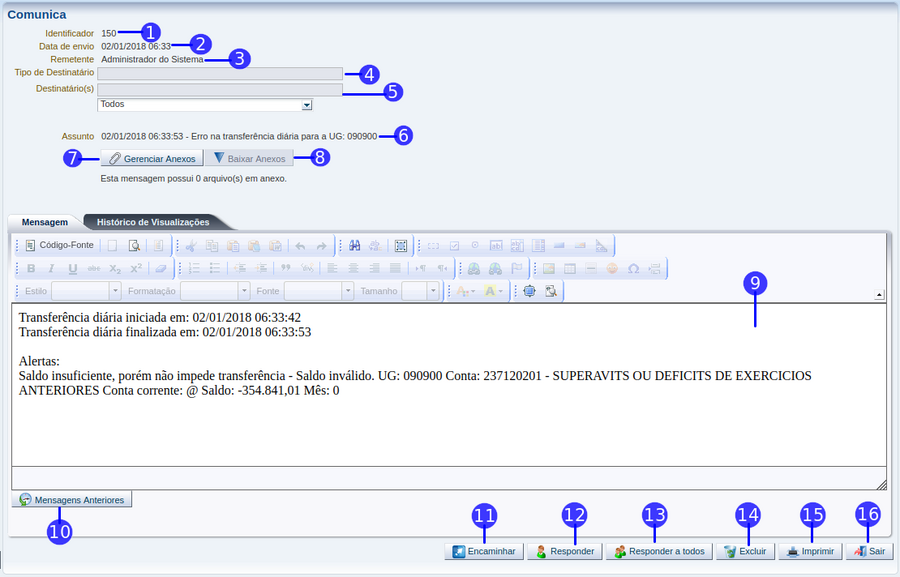This screenshot has height=577, width=900.
Task: Click the Select All editor icon
Action: pyautogui.click(x=401, y=245)
